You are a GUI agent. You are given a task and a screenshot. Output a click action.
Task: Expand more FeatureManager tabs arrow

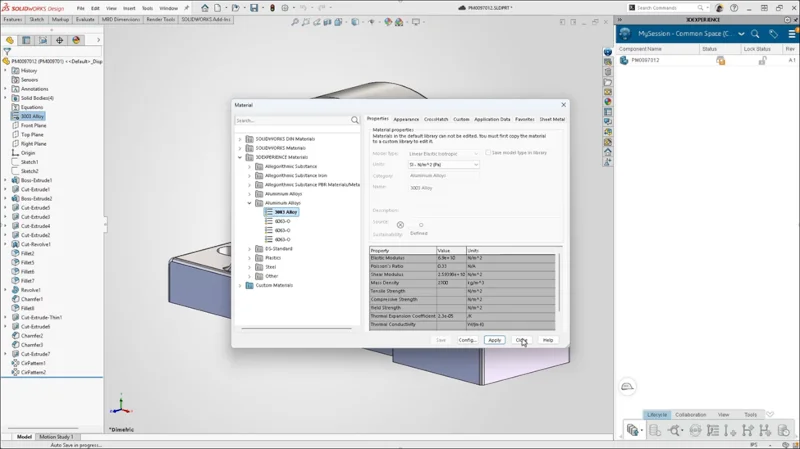point(98,40)
